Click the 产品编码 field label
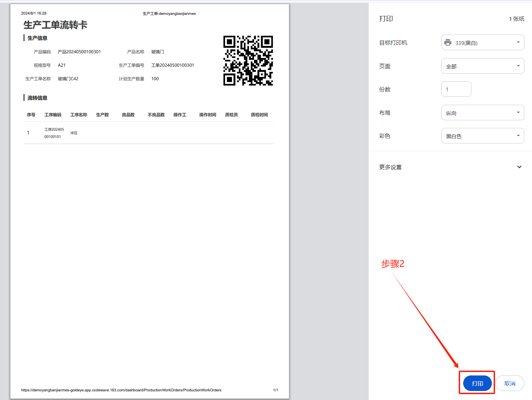The width and height of the screenshot is (532, 400). point(42,52)
